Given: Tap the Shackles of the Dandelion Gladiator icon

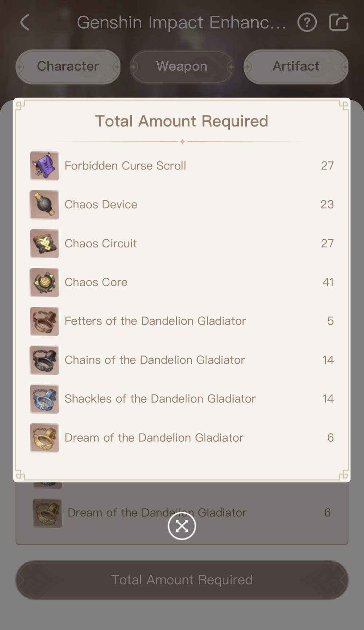Looking at the screenshot, I should (x=44, y=399).
